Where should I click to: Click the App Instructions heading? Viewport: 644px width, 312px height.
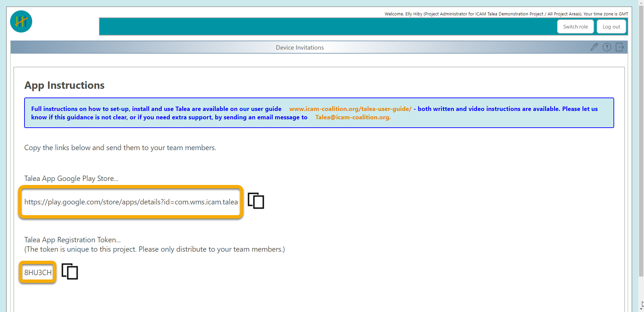(64, 85)
